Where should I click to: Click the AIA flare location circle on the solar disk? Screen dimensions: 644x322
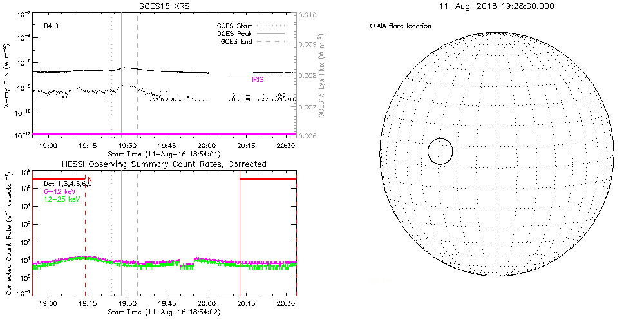tap(440, 151)
